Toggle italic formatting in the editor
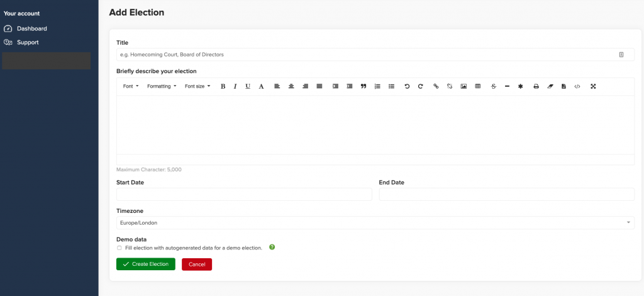 pyautogui.click(x=235, y=86)
